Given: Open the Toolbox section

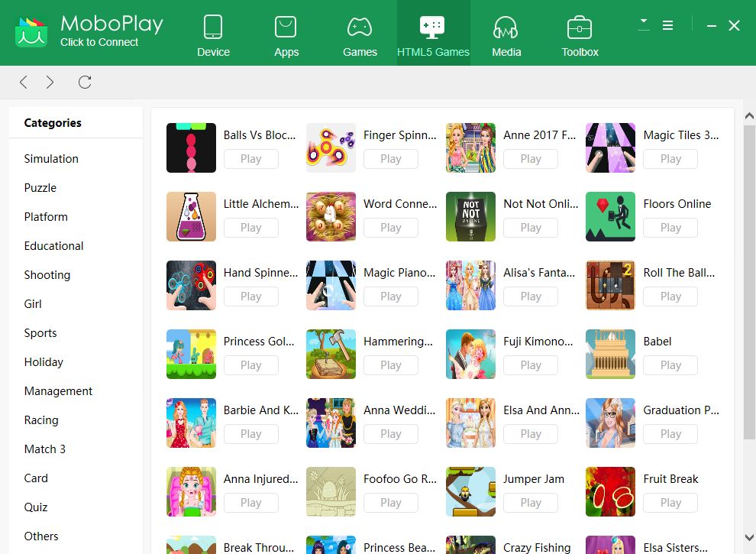Looking at the screenshot, I should click(580, 32).
